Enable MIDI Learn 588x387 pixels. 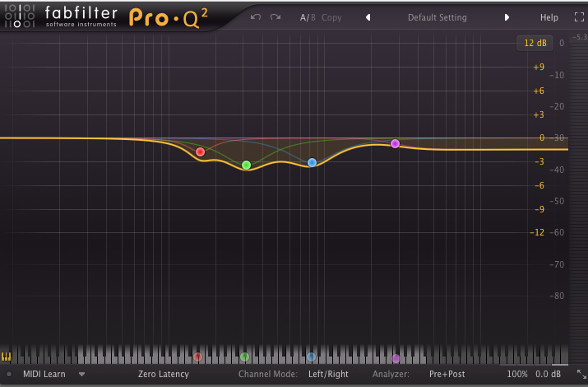pyautogui.click(x=44, y=375)
